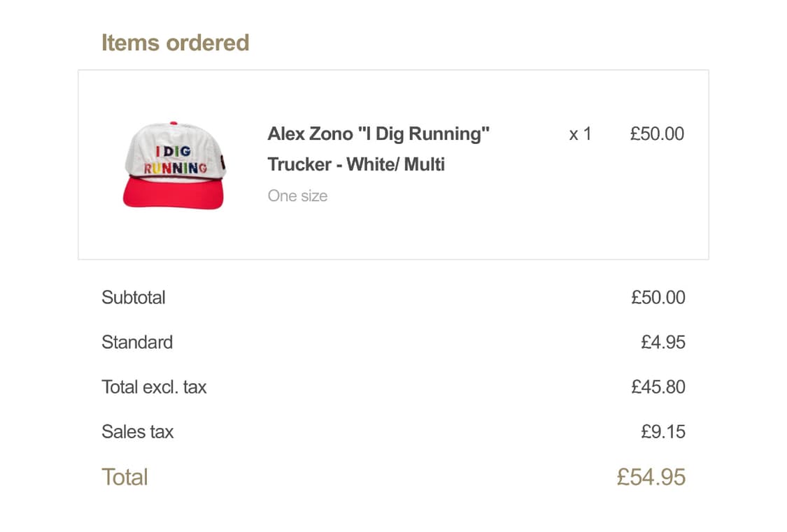Click the £4.95 shipping cost

coord(662,342)
